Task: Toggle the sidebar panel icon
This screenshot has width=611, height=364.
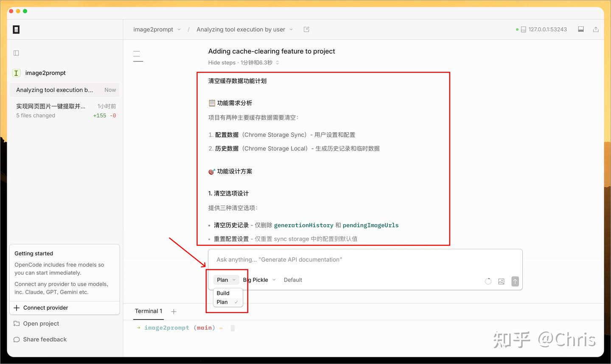Action: [x=16, y=53]
